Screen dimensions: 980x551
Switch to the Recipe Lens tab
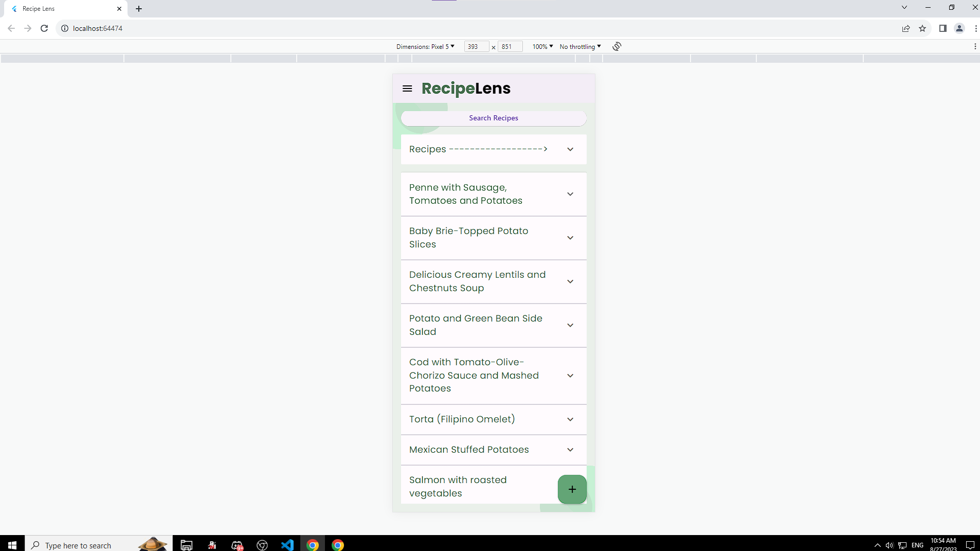pos(66,9)
